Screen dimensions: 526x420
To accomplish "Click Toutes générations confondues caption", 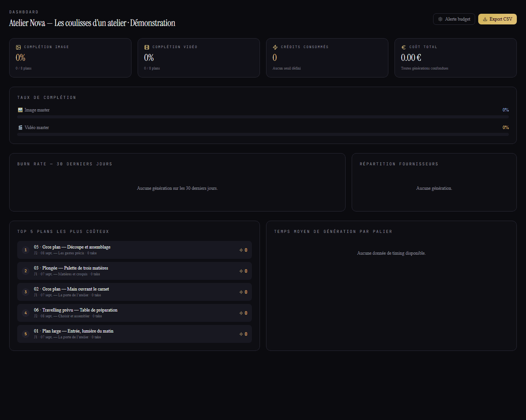I will tap(425, 68).
